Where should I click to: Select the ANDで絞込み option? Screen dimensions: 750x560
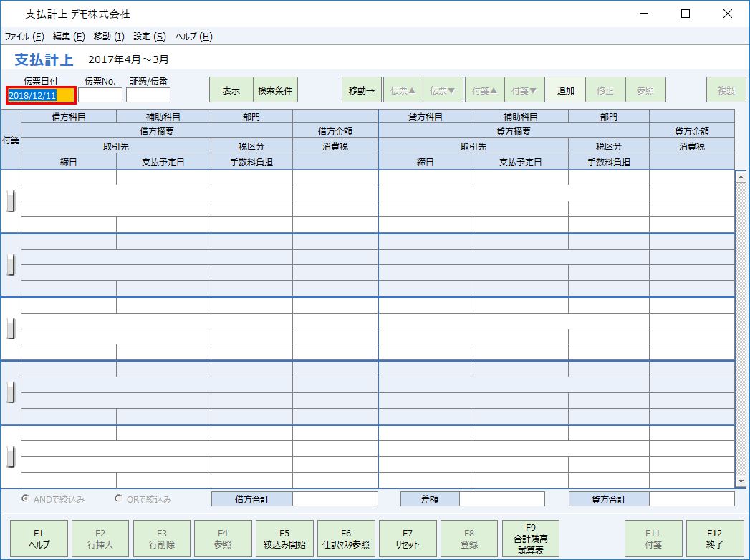pyautogui.click(x=26, y=498)
